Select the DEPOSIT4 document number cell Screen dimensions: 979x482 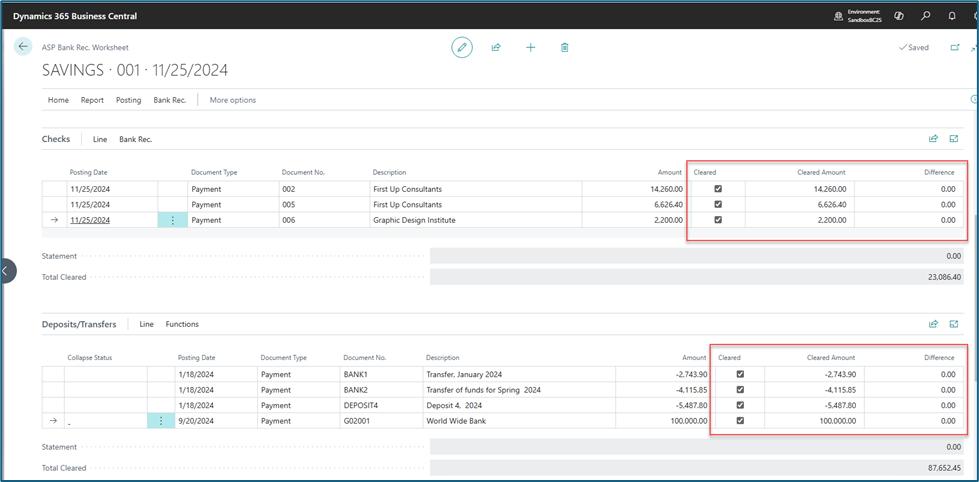[381, 405]
